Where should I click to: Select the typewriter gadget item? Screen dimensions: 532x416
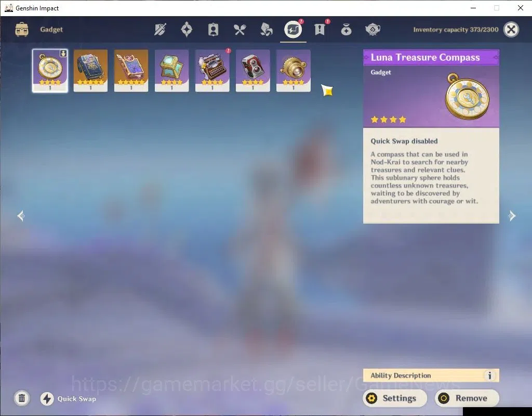click(x=212, y=71)
